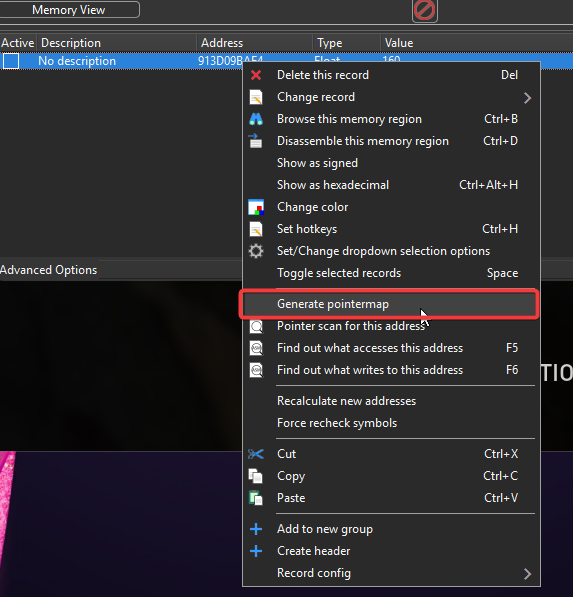The height and width of the screenshot is (597, 573).
Task: Open the Memory View button
Action: [x=69, y=10]
